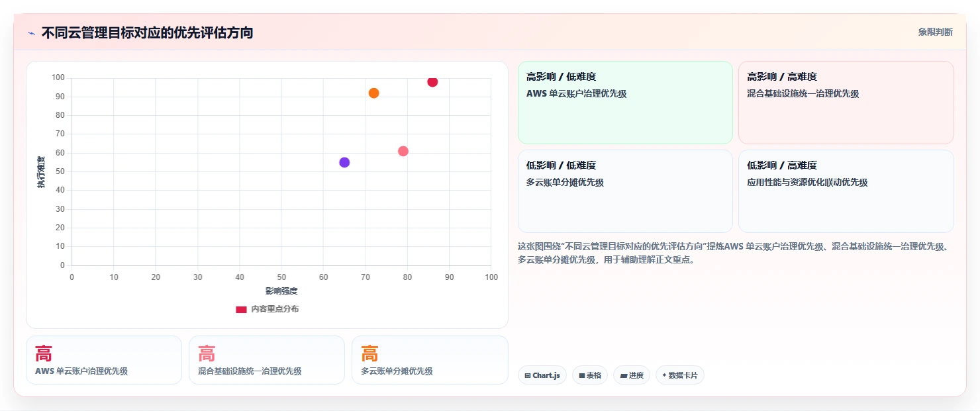Open the 高影响 / 低难度 quadrant card
This screenshot has width=980, height=411.
625,103
